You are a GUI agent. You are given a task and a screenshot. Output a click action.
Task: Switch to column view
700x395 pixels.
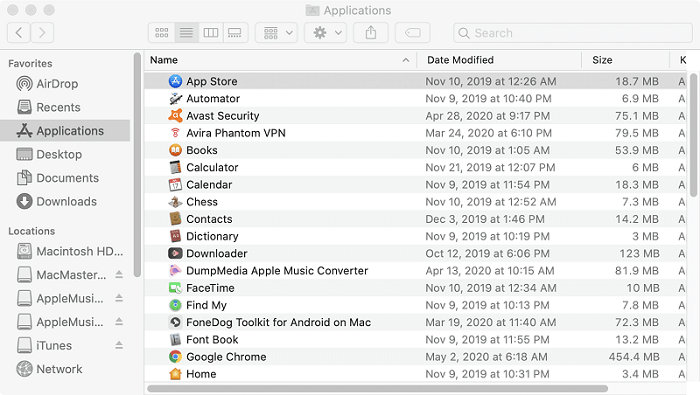pyautogui.click(x=211, y=33)
